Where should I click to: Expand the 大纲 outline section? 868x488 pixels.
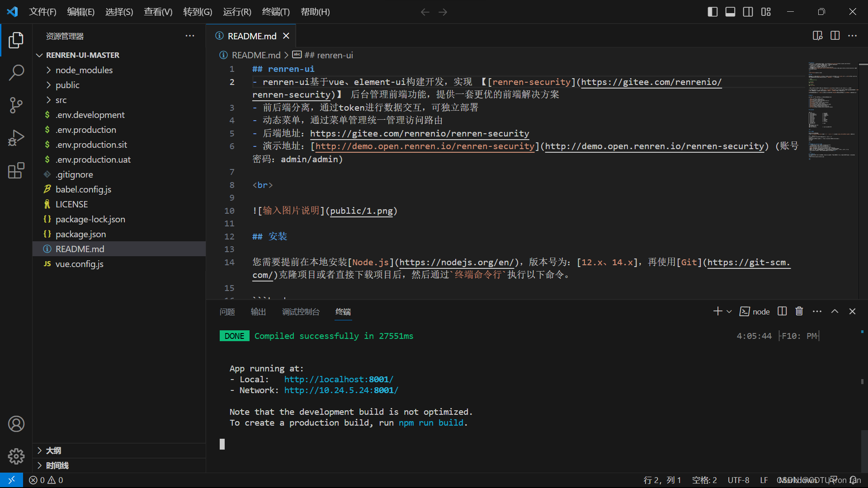pyautogui.click(x=53, y=450)
